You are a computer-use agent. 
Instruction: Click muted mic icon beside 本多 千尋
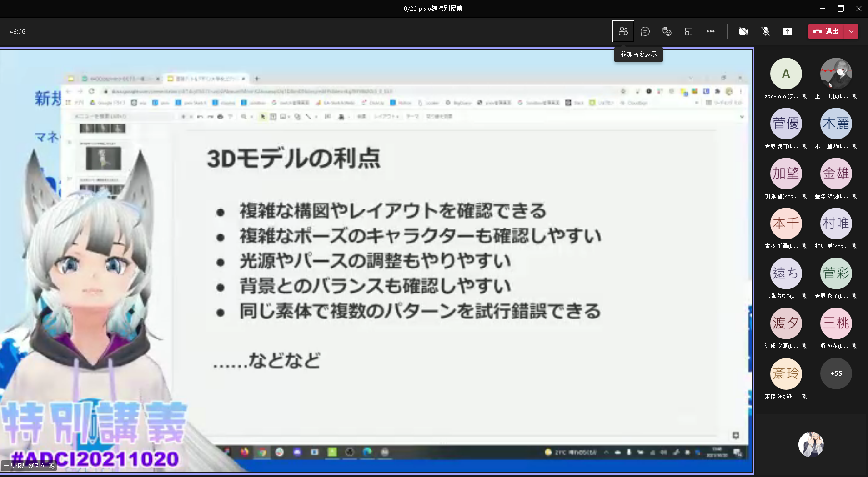(804, 246)
